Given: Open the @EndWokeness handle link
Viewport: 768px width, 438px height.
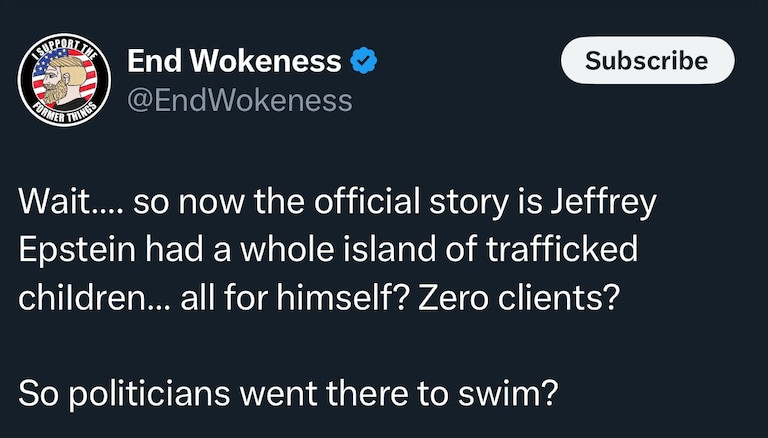Looking at the screenshot, I should (x=239, y=101).
